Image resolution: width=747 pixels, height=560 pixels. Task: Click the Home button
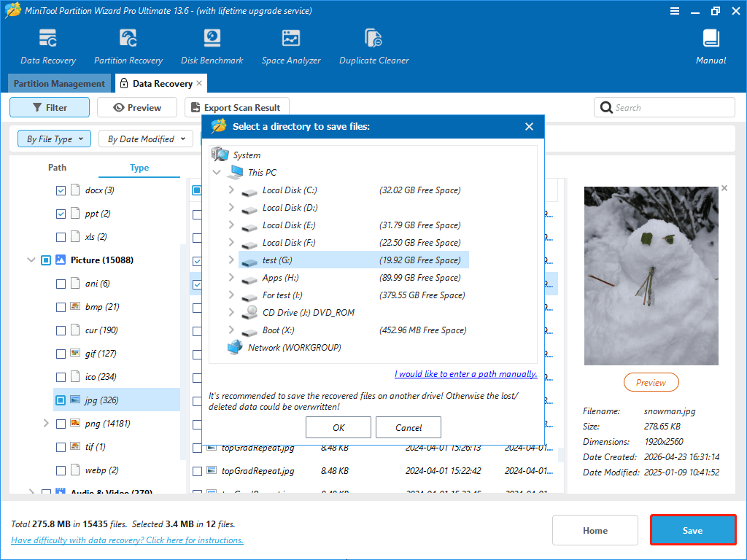point(595,530)
